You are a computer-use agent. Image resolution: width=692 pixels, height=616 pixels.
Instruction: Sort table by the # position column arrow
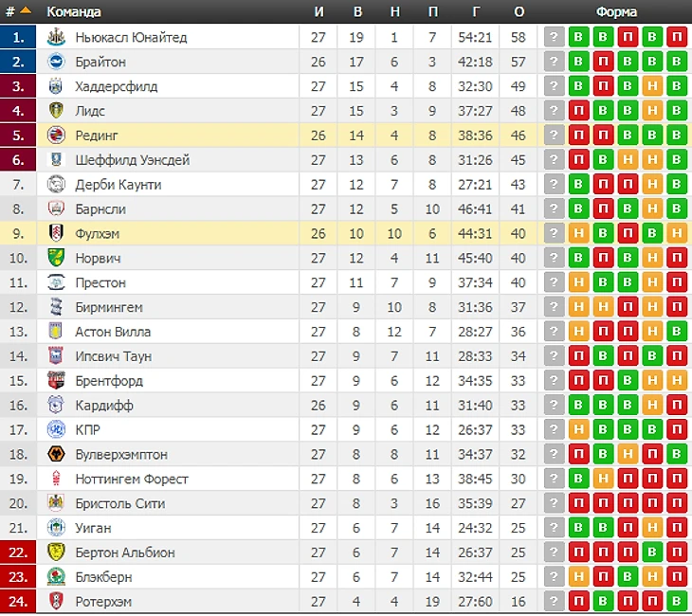tap(25, 11)
